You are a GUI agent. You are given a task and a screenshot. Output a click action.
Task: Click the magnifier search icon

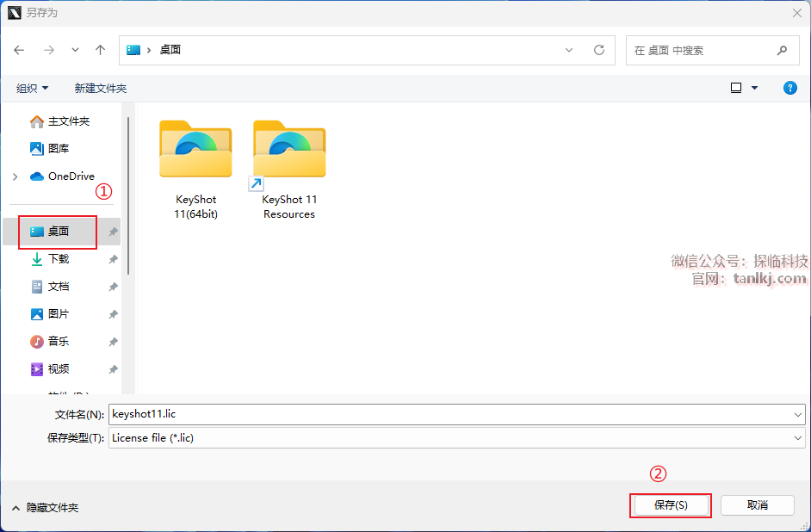pos(782,50)
